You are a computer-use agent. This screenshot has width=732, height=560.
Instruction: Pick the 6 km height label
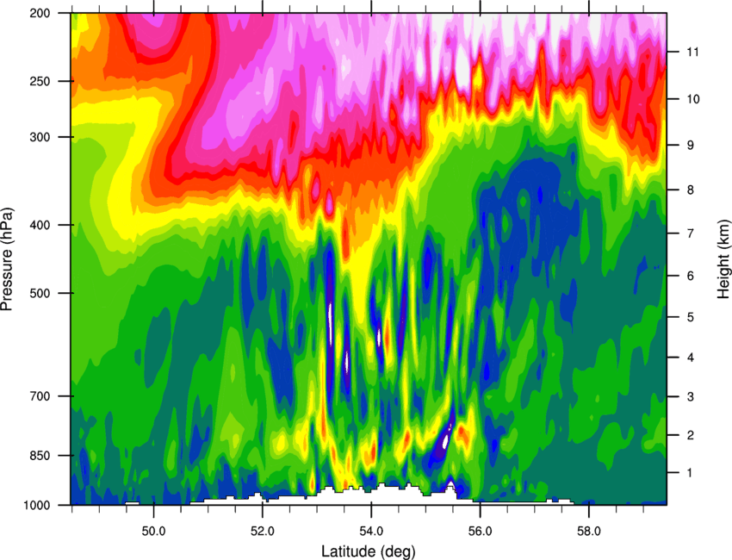pyautogui.click(x=691, y=276)
